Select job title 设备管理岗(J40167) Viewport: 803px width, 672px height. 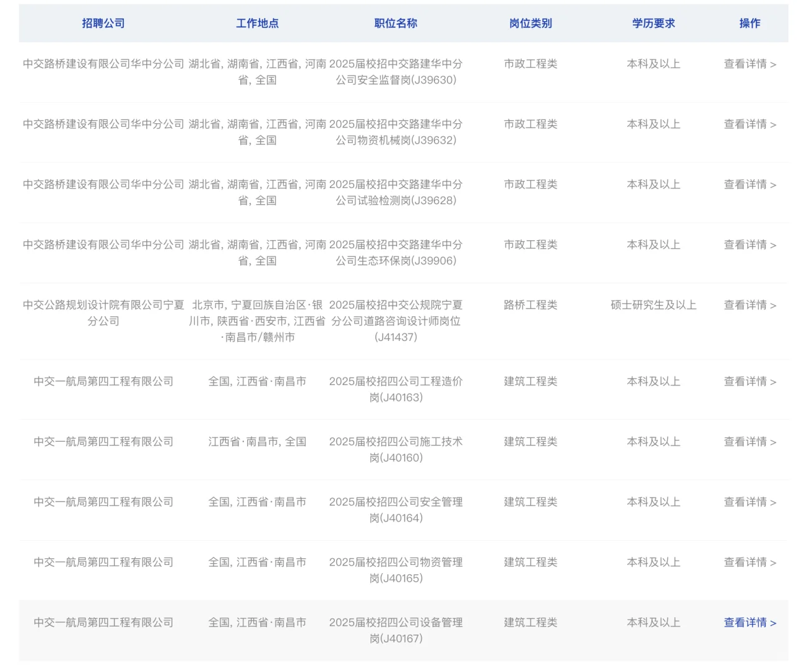pyautogui.click(x=396, y=631)
